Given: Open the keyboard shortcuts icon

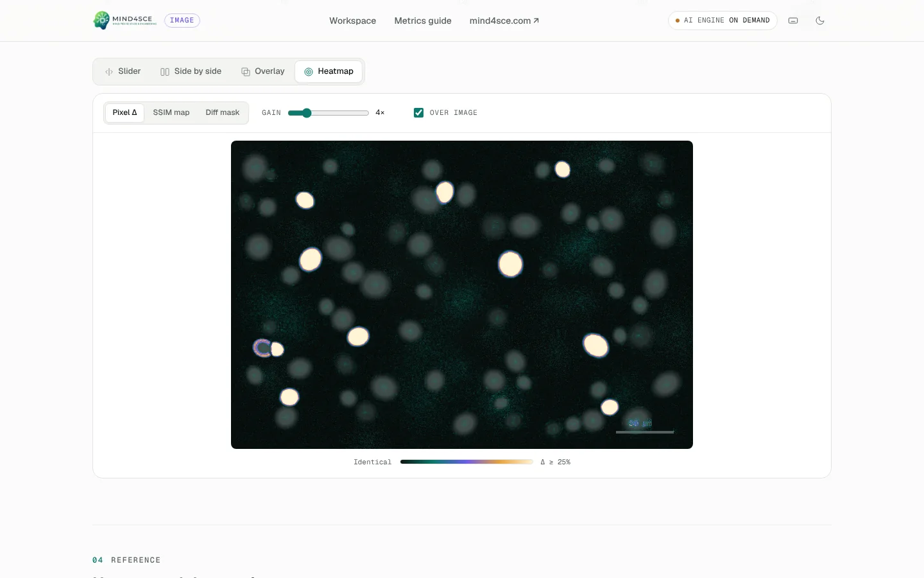Looking at the screenshot, I should click(793, 21).
